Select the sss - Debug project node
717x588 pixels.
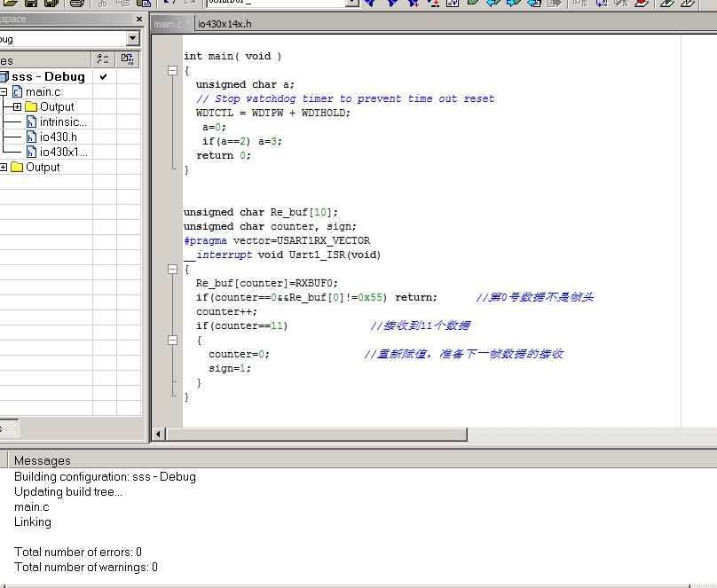pyautogui.click(x=48, y=77)
